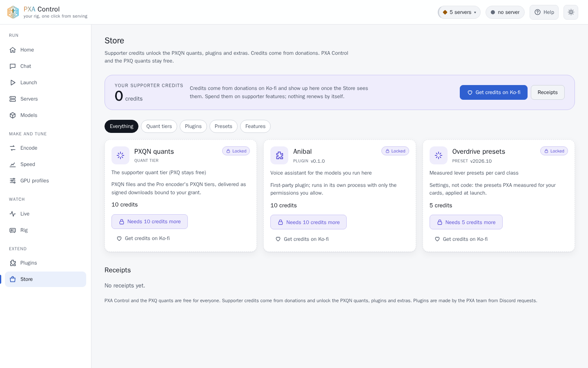Select Store in the sidebar
Viewport: 588px width, 368px height.
pyautogui.click(x=45, y=279)
